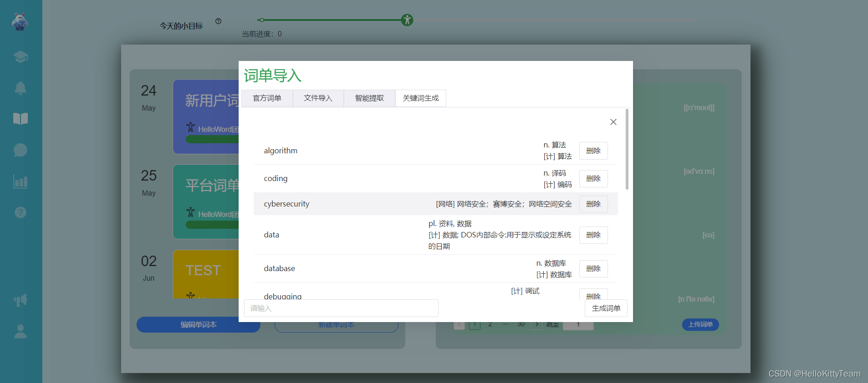868x383 pixels.
Task: Go to page 2 in pagination
Action: point(490,324)
